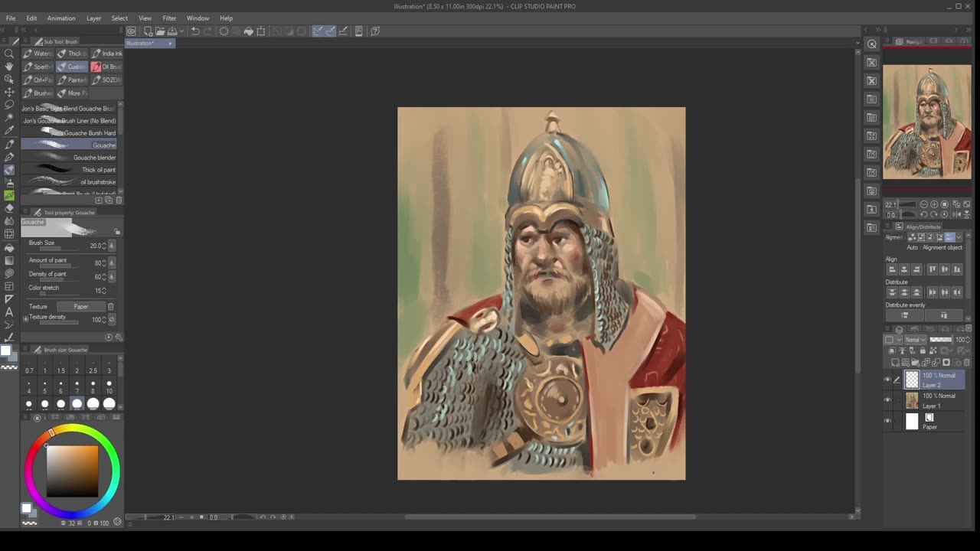
Task: Toggle Snap to Ruler in command bar
Action: (x=318, y=31)
